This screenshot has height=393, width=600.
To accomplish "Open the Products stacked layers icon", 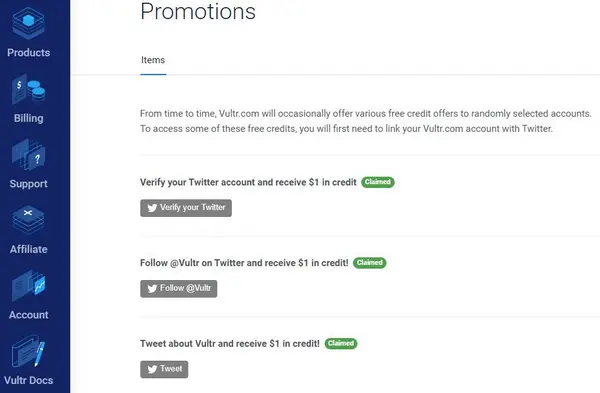I will 28,24.
